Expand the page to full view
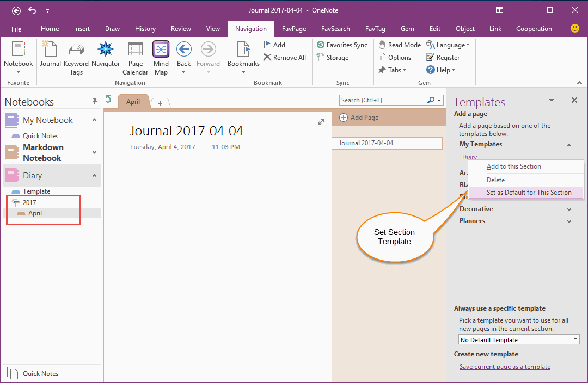Viewport: 588px width, 383px height. (321, 122)
